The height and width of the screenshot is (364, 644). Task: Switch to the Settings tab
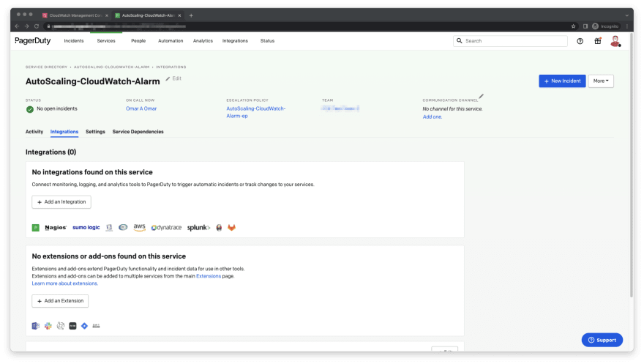[95, 132]
